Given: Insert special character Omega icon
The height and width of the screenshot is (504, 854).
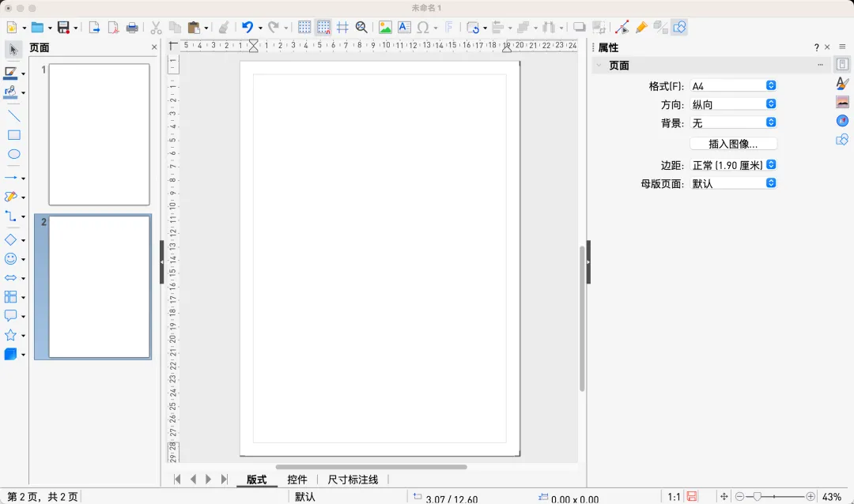Looking at the screenshot, I should click(422, 27).
